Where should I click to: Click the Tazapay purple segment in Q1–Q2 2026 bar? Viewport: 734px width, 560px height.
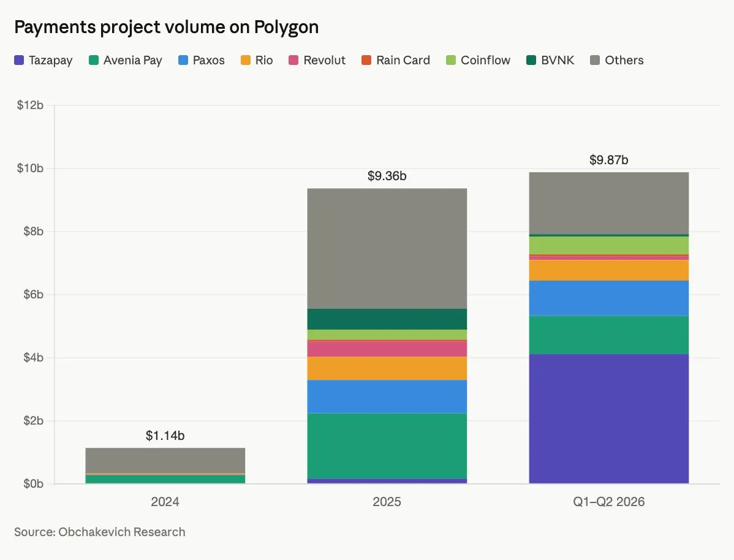pyautogui.click(x=609, y=419)
